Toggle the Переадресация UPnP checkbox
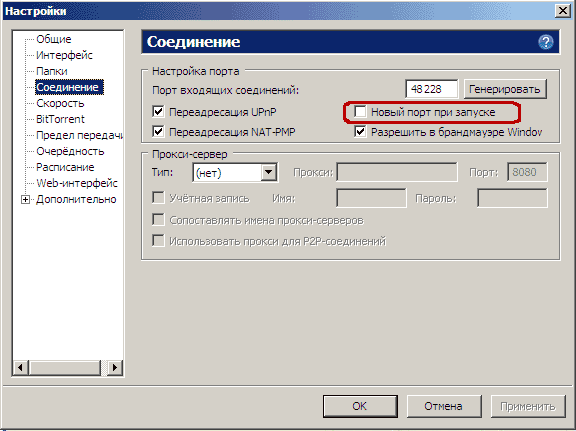This screenshot has height=431, width=576. (x=158, y=112)
